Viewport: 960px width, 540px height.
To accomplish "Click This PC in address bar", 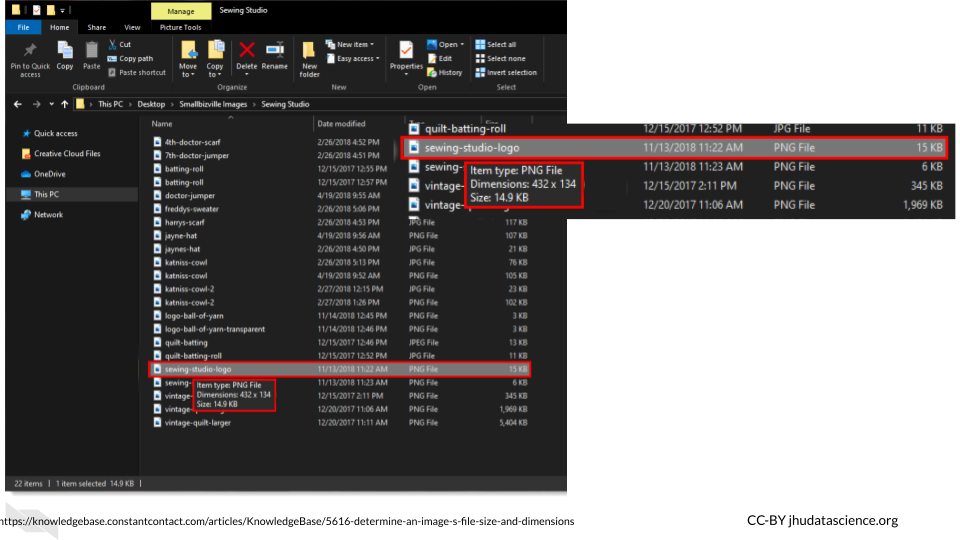I will click(110, 104).
